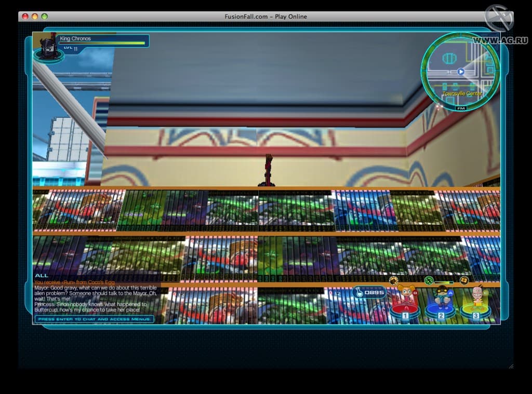
Task: Click the player character on the shelf
Action: [268, 170]
